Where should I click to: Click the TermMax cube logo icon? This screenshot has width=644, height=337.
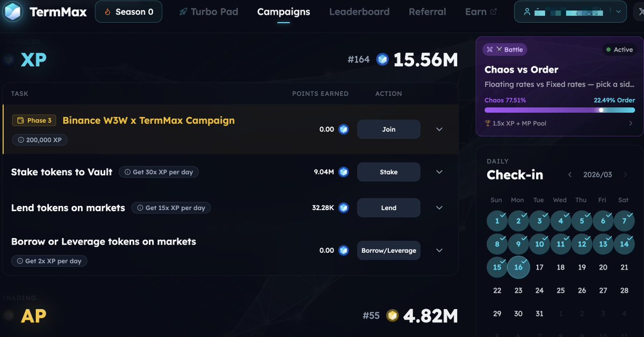pyautogui.click(x=12, y=11)
